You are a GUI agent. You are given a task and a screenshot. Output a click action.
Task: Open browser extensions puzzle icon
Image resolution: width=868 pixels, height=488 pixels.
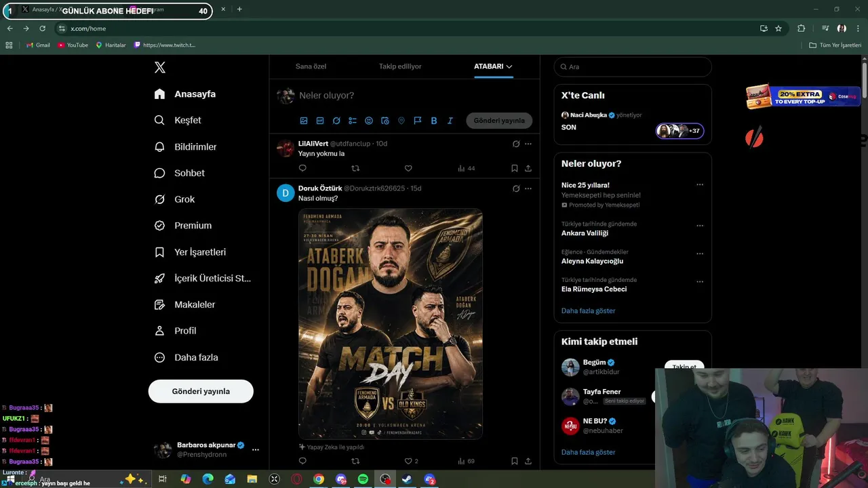tap(802, 28)
